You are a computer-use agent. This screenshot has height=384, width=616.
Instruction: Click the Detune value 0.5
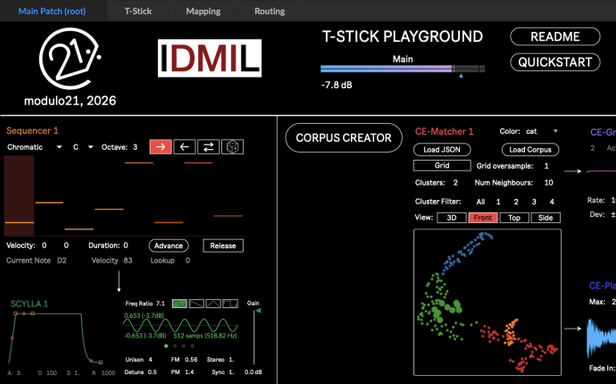(x=152, y=372)
